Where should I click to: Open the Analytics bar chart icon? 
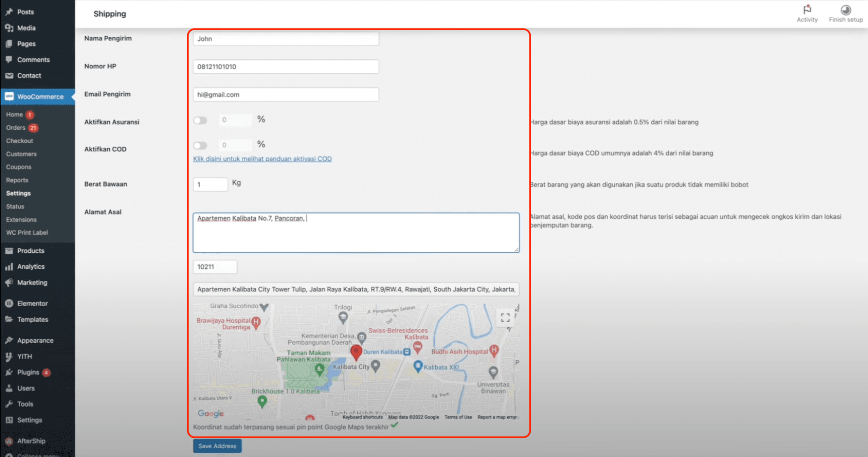(x=9, y=267)
